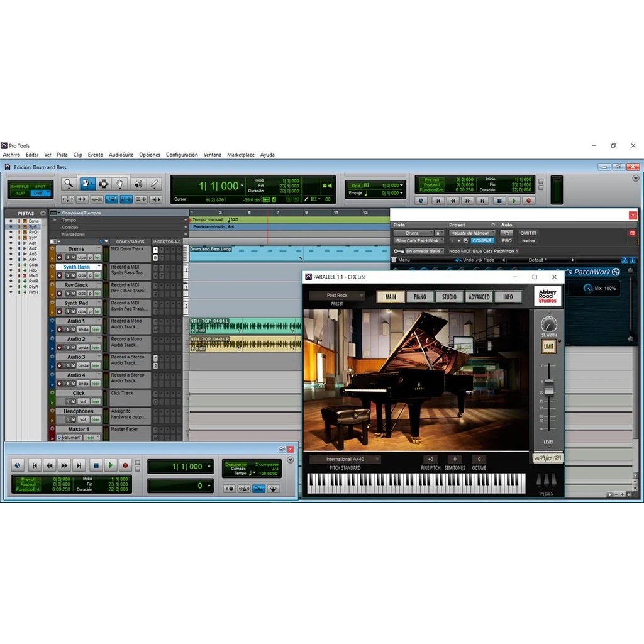The height and width of the screenshot is (644, 644).
Task: Select the Selector tool
Action: [104, 184]
